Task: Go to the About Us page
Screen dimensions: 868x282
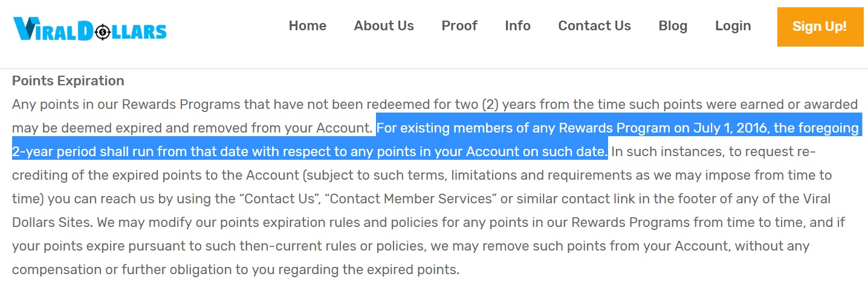Action: click(384, 26)
